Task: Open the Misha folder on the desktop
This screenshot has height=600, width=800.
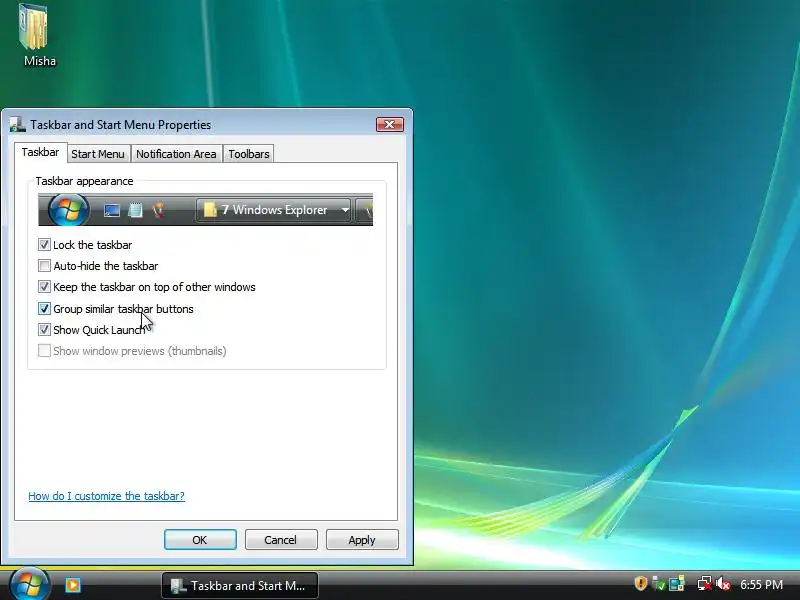Action: (35, 35)
